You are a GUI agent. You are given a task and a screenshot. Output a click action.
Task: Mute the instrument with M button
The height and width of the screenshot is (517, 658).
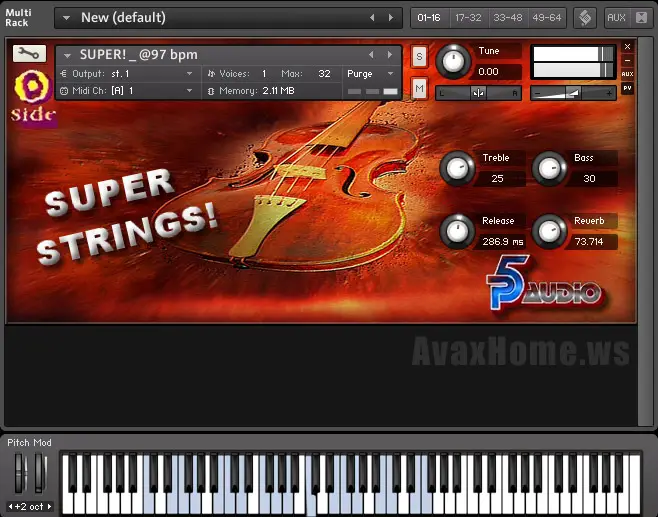[419, 88]
